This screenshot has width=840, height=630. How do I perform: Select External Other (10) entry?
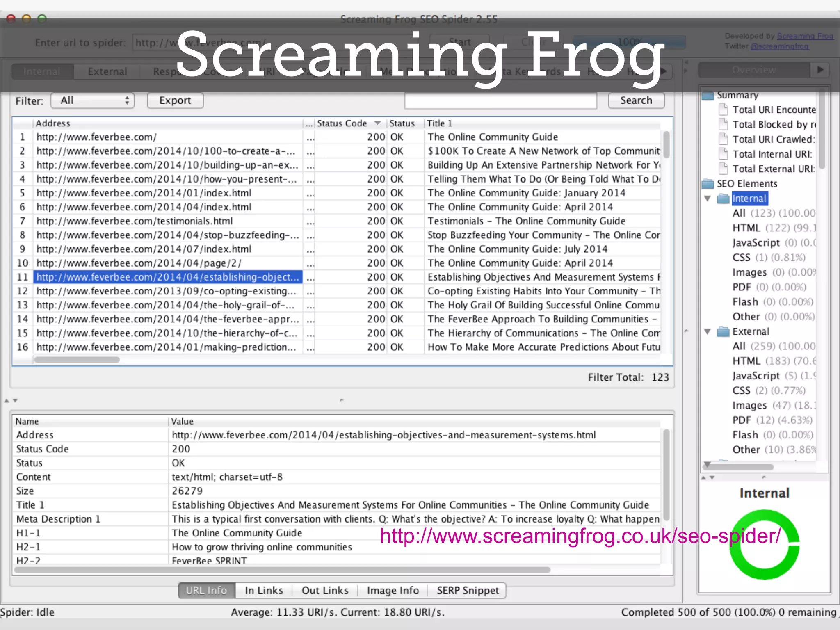click(774, 450)
